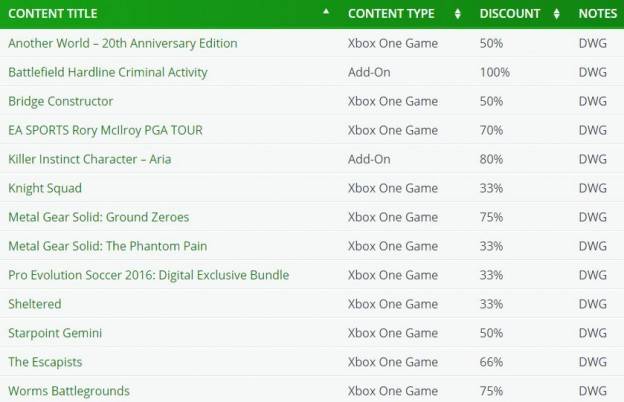
Task: Toggle Content Type column sort arrows
Action: 458,14
